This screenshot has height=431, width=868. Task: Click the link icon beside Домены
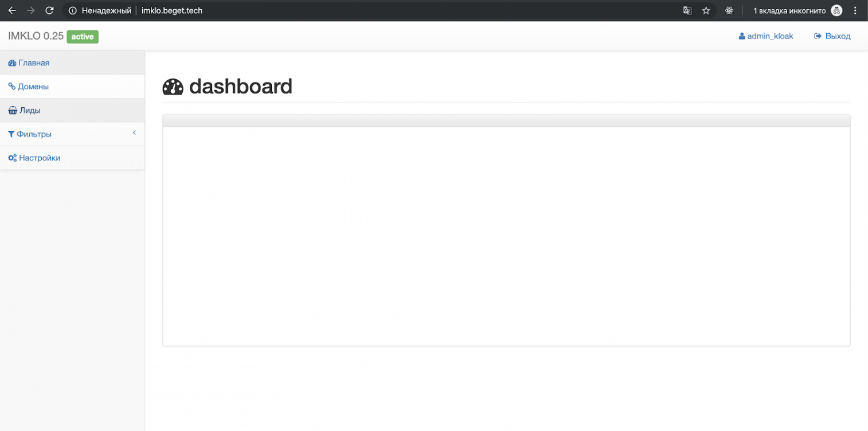(x=11, y=87)
